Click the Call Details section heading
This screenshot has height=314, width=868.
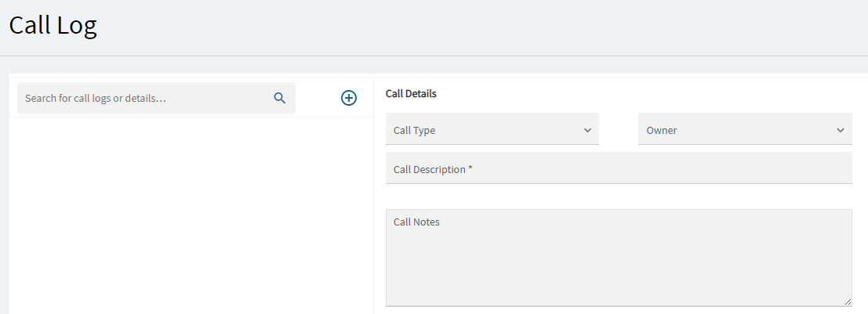(411, 93)
